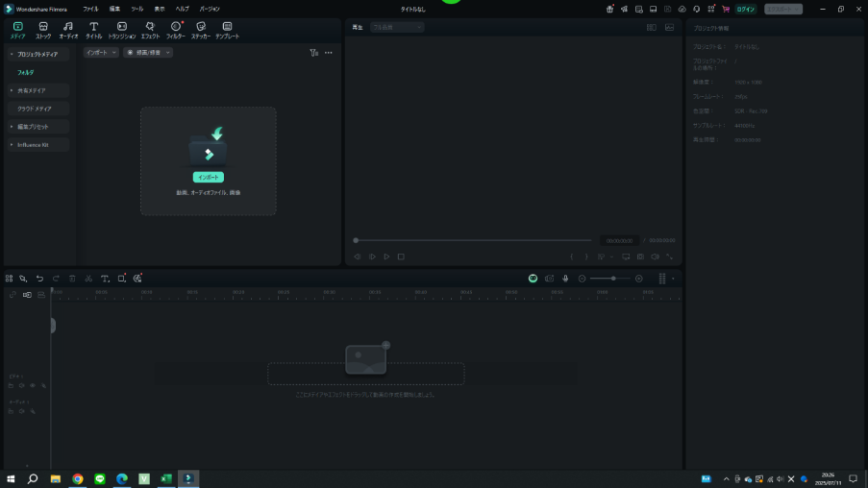Open the Stickers panel icon
The width and height of the screenshot is (868, 488).
[x=200, y=29]
